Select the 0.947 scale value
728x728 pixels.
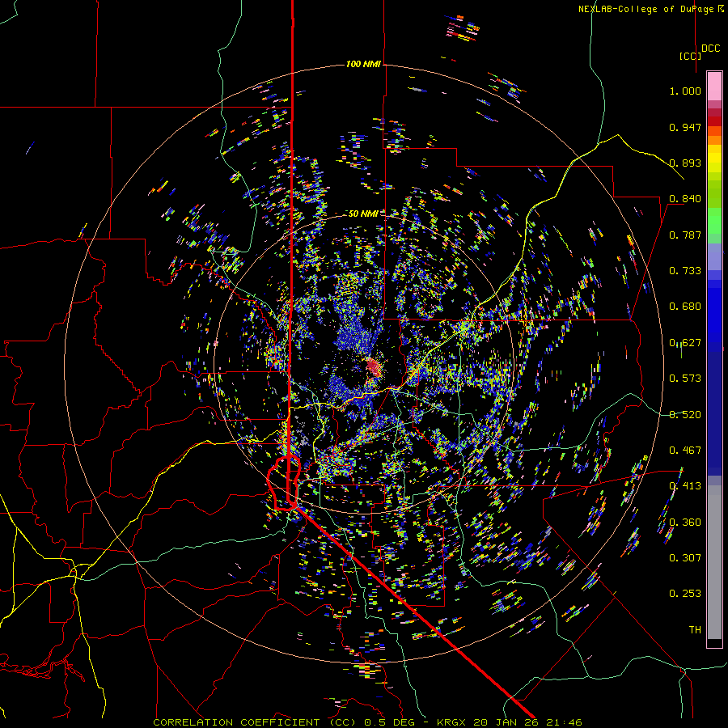[x=685, y=127]
